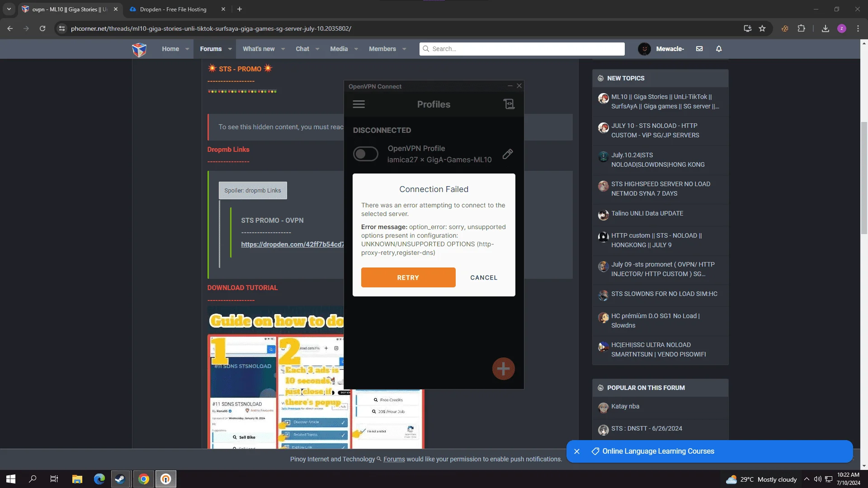The width and height of the screenshot is (868, 488).
Task: Click the phcorner site logo
Action: point(139,49)
